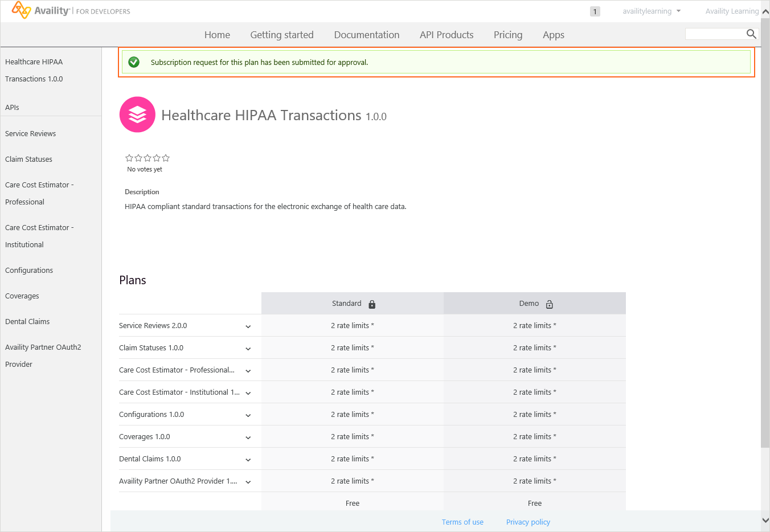Expand the Claim Statuses 1.0.0 row
This screenshot has height=532, width=770.
pyautogui.click(x=248, y=349)
